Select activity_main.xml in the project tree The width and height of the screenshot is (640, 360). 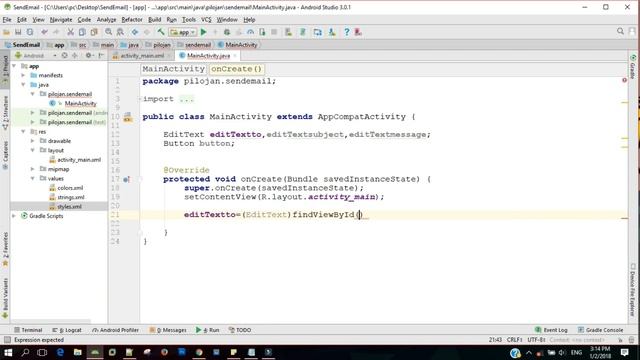(x=79, y=160)
